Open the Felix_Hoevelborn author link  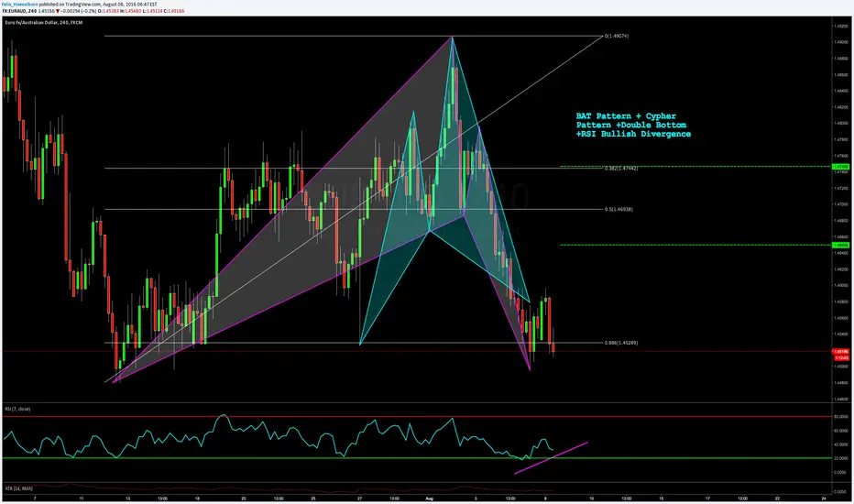[19, 4]
